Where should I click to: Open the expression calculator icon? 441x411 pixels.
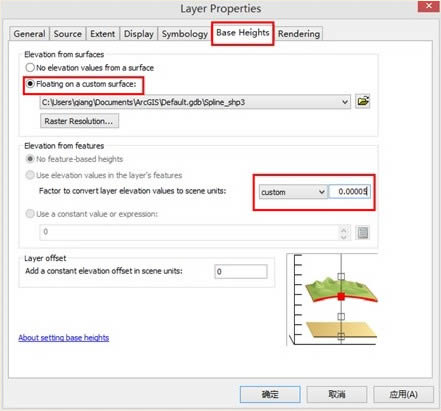click(363, 232)
